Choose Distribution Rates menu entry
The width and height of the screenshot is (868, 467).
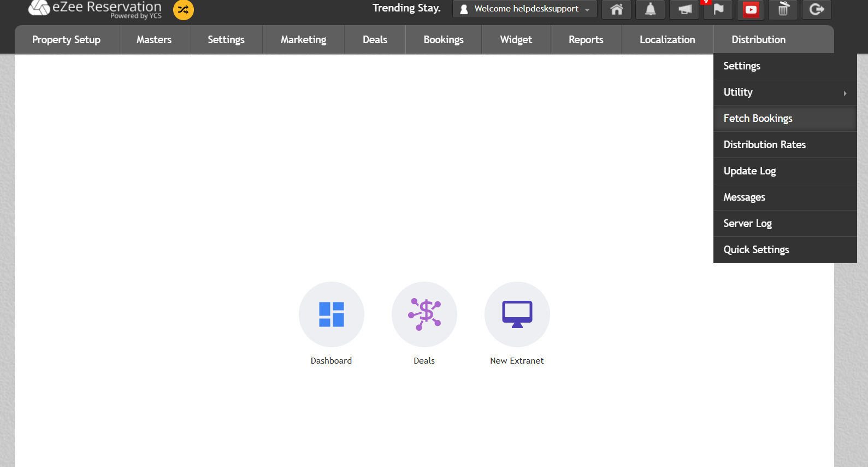pos(785,145)
